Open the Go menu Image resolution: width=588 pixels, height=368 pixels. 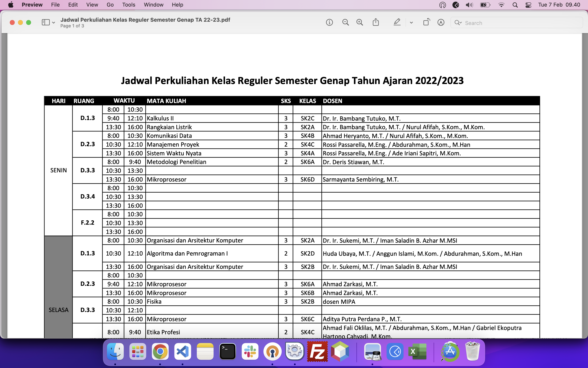(110, 5)
